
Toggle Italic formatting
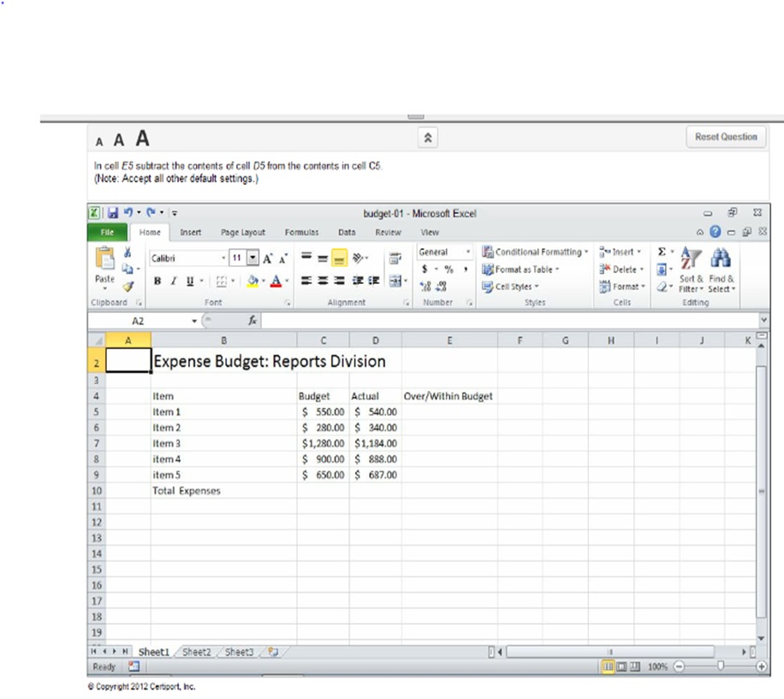coord(174,281)
